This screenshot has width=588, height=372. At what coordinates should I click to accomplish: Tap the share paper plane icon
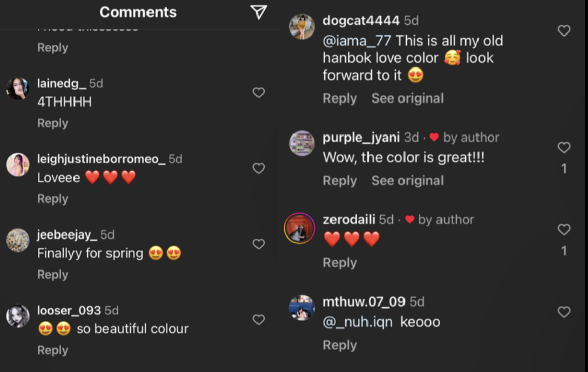pyautogui.click(x=259, y=12)
